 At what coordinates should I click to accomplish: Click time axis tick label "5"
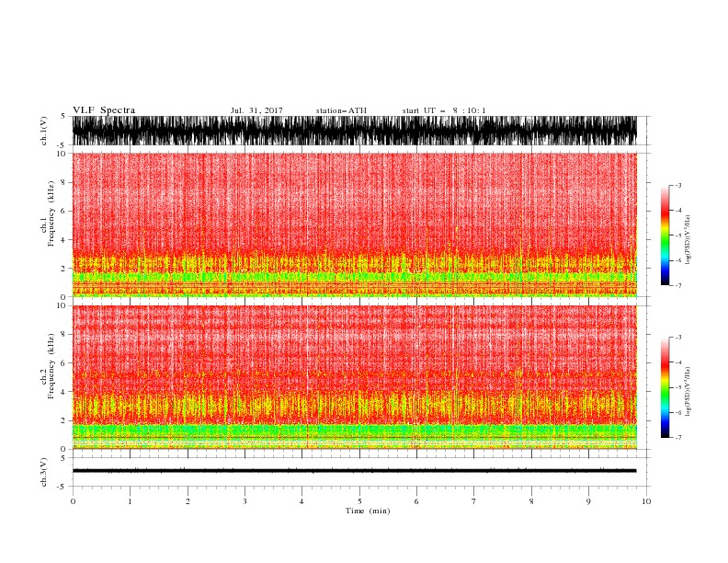(359, 501)
